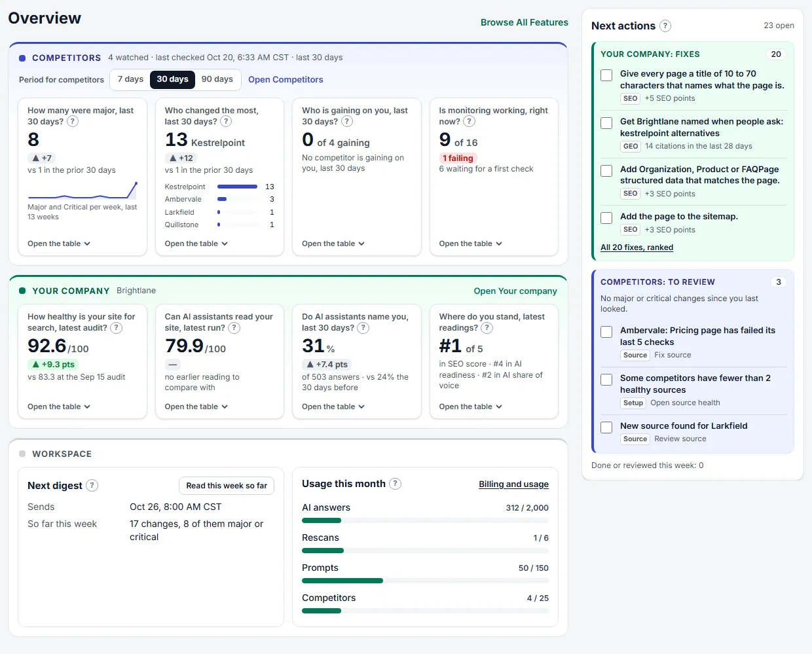Click the Setup tag under healthy sources item
The image size is (812, 654).
pos(633,403)
